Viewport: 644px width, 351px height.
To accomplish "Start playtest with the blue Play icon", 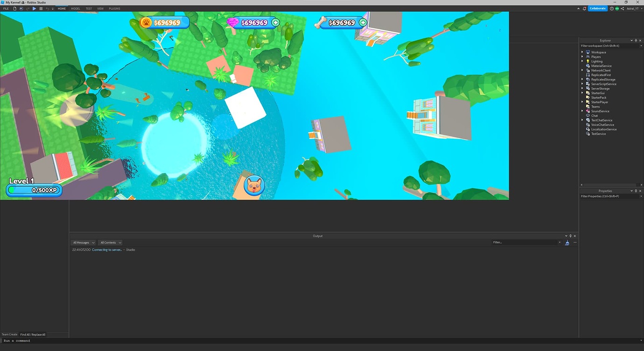I will pos(34,8).
